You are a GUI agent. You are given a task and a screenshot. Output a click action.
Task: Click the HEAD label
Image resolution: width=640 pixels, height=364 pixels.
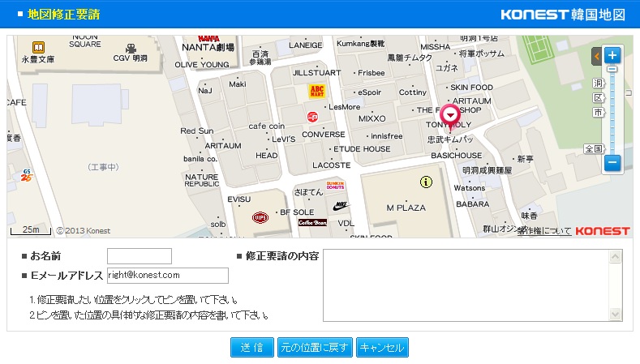pyautogui.click(x=267, y=156)
